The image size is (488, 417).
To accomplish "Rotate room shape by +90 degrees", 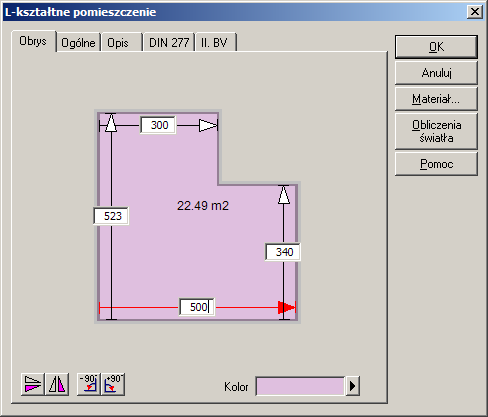I will pyautogui.click(x=113, y=384).
